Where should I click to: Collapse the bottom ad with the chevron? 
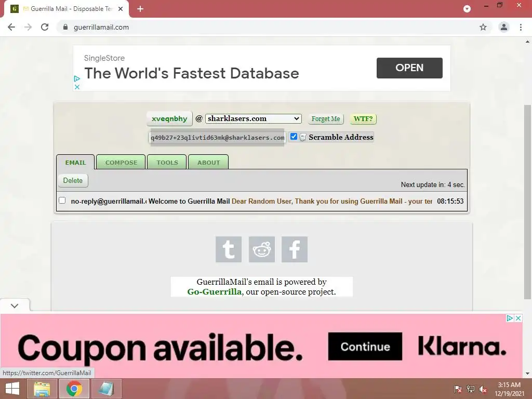pyautogui.click(x=15, y=305)
